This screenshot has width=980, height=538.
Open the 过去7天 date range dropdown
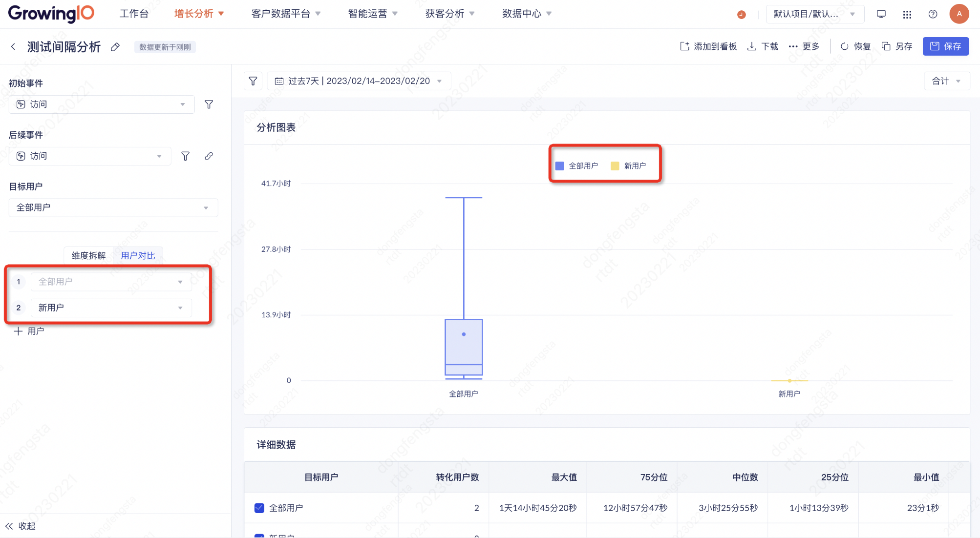359,81
